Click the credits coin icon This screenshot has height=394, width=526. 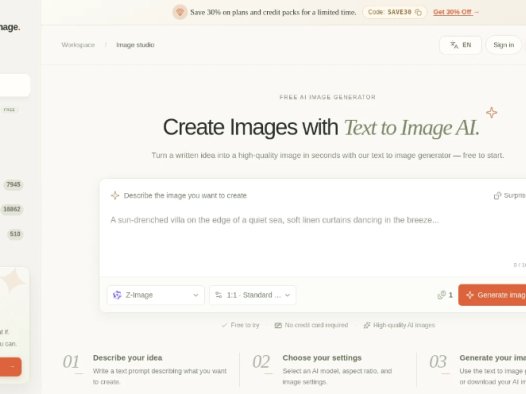pyautogui.click(x=441, y=295)
